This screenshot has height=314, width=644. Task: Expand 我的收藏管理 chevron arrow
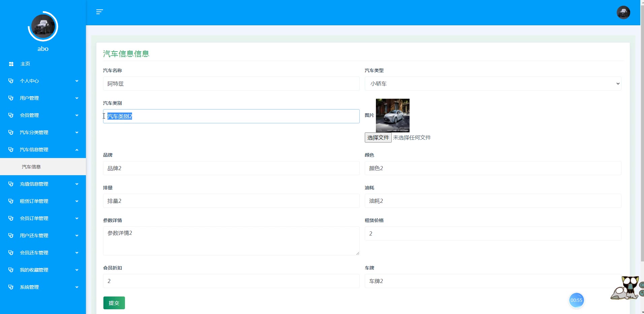[x=77, y=270]
